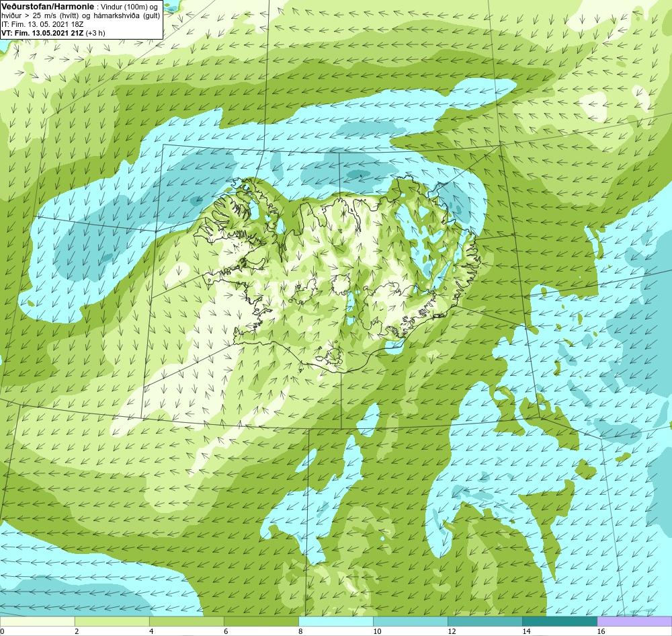The image size is (672, 636).
Task: Click the 10–12 m/s cyan legend swatch
Action: click(x=411, y=621)
